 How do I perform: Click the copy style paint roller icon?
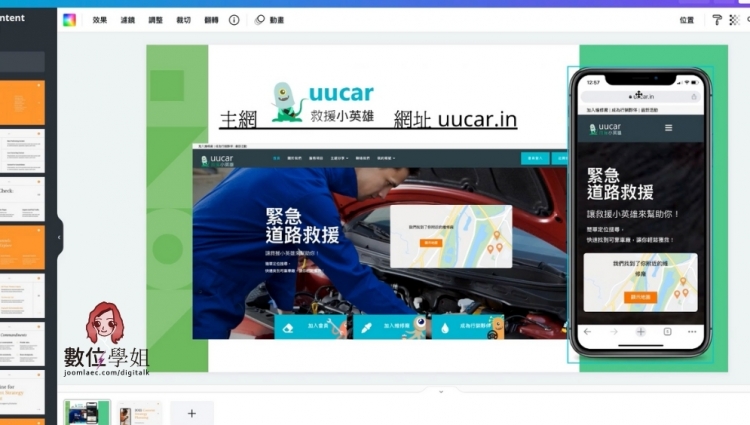717,20
